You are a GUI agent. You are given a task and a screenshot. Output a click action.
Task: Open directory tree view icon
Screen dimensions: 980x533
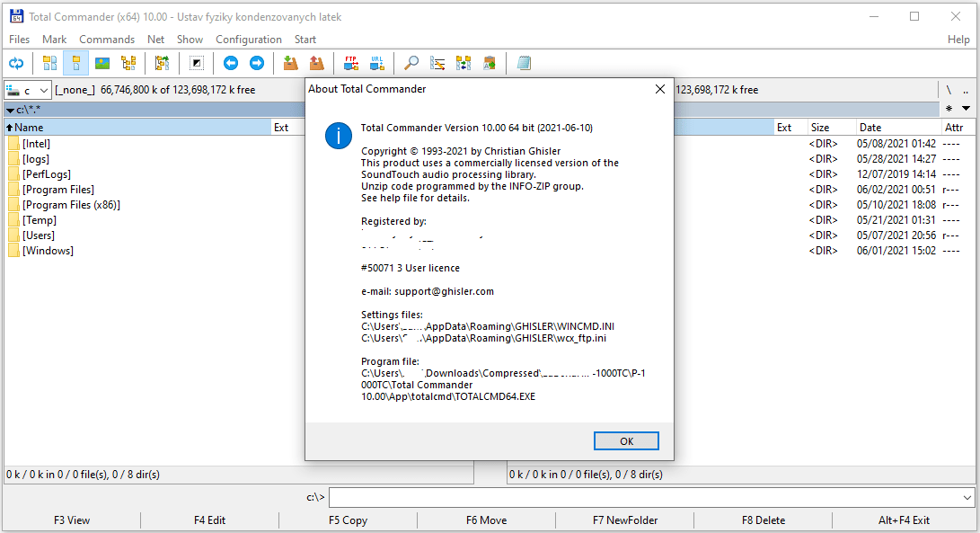point(128,63)
